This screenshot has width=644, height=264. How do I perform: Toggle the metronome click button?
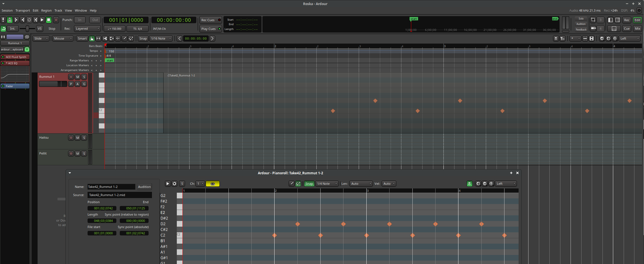(x=10, y=20)
